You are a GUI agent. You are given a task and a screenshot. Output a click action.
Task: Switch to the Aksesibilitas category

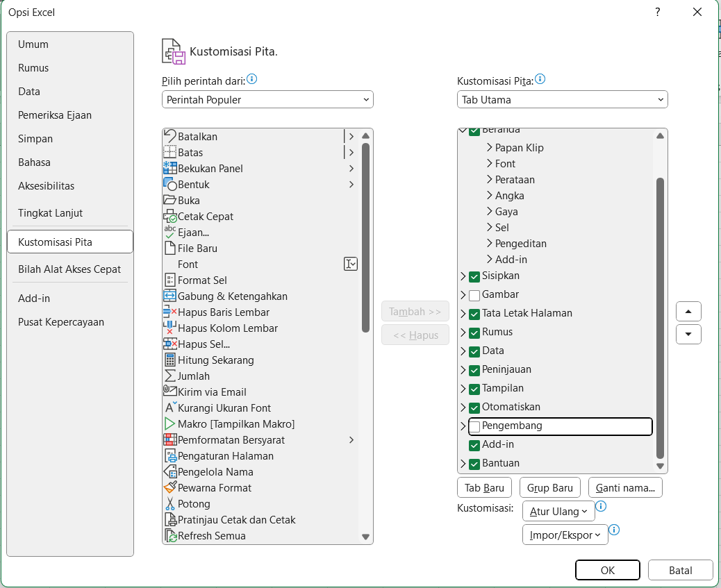pyautogui.click(x=70, y=186)
